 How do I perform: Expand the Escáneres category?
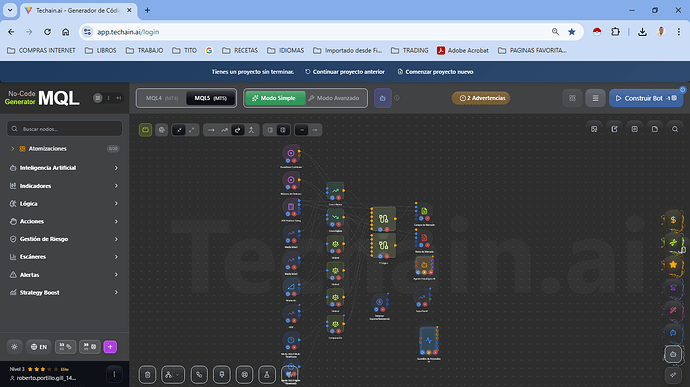65,257
